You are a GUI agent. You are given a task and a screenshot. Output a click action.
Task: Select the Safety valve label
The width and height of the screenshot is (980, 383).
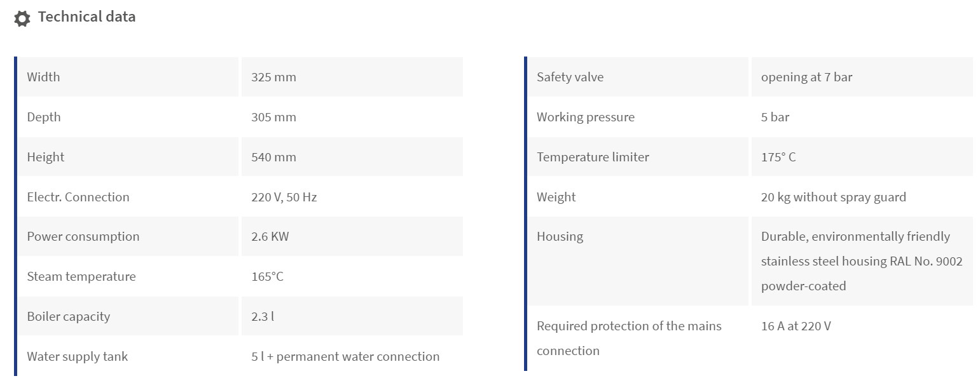[570, 77]
